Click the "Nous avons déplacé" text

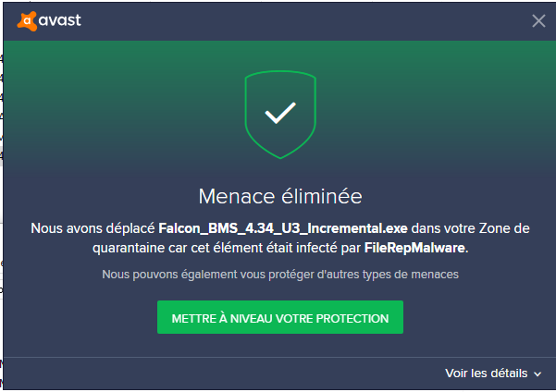pyautogui.click(x=93, y=228)
